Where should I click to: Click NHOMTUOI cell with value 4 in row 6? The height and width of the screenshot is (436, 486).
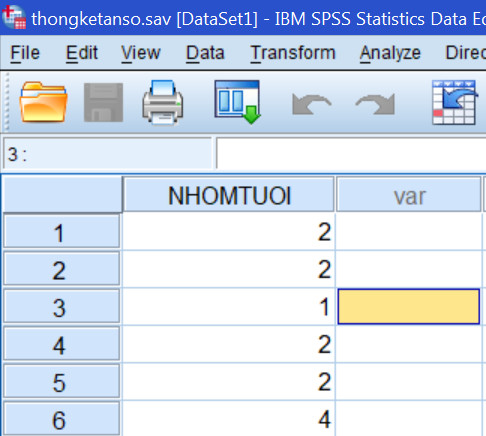[229, 418]
